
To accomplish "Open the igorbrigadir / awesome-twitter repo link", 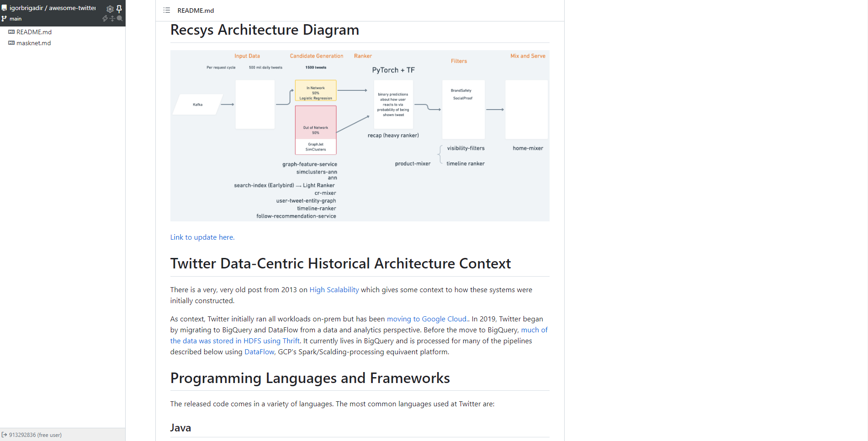I will (x=53, y=8).
